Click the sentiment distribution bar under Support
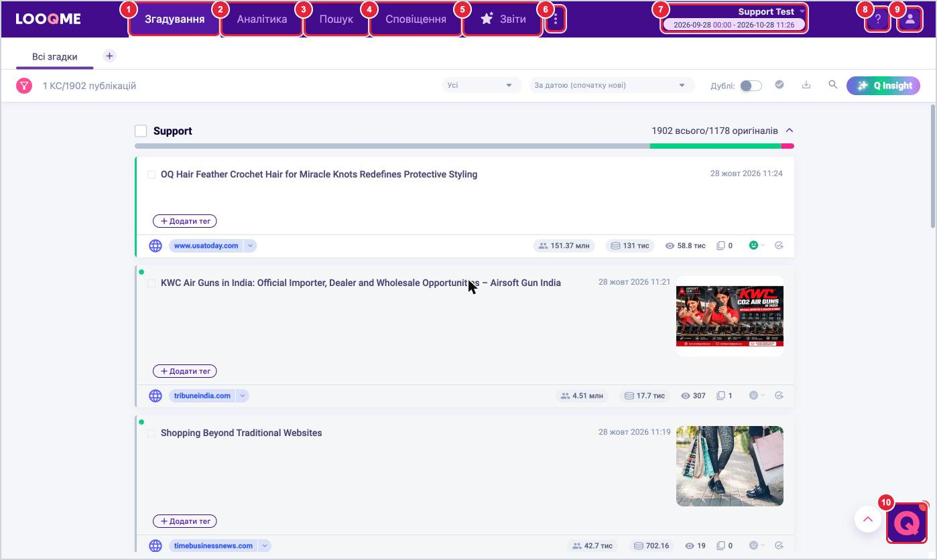 pos(464,146)
